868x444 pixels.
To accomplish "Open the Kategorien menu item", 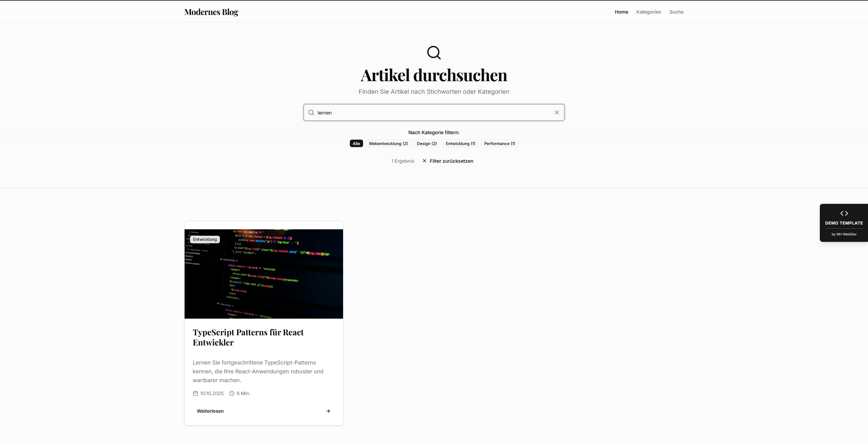I will tap(648, 12).
